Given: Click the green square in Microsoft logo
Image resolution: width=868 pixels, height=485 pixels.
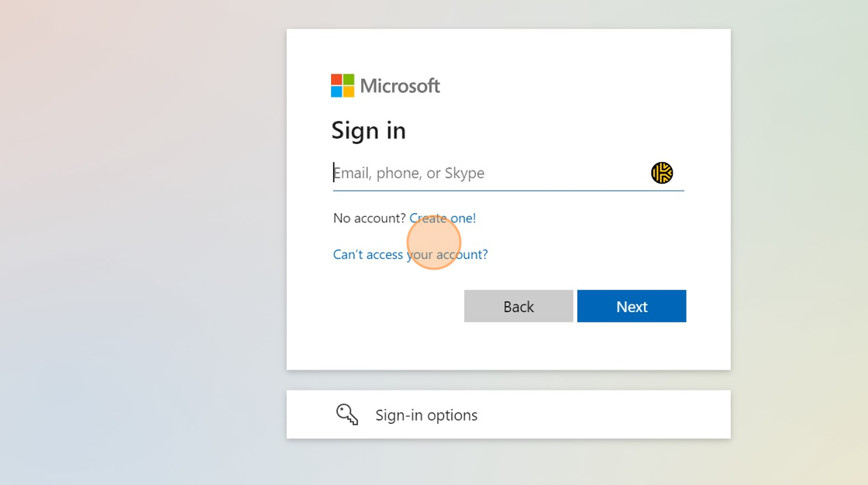Looking at the screenshot, I should pyautogui.click(x=349, y=80).
